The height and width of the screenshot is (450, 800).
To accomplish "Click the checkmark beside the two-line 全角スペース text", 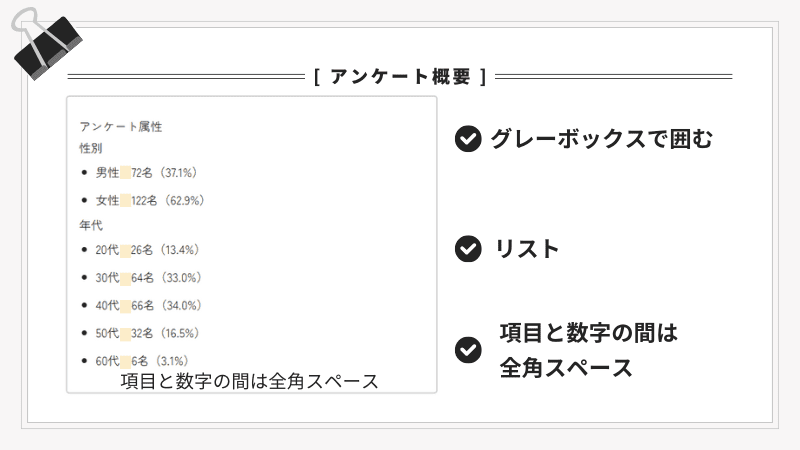I will pyautogui.click(x=468, y=349).
